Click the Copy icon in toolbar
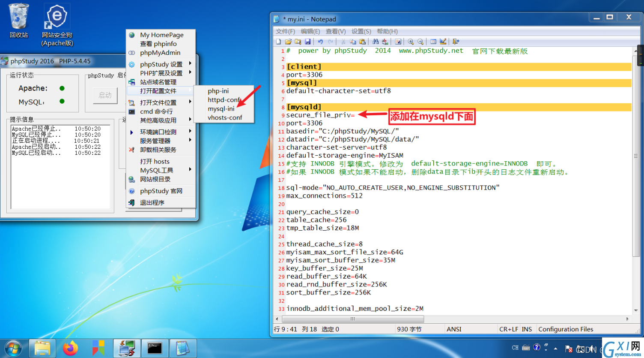The height and width of the screenshot is (358, 644). point(353,42)
